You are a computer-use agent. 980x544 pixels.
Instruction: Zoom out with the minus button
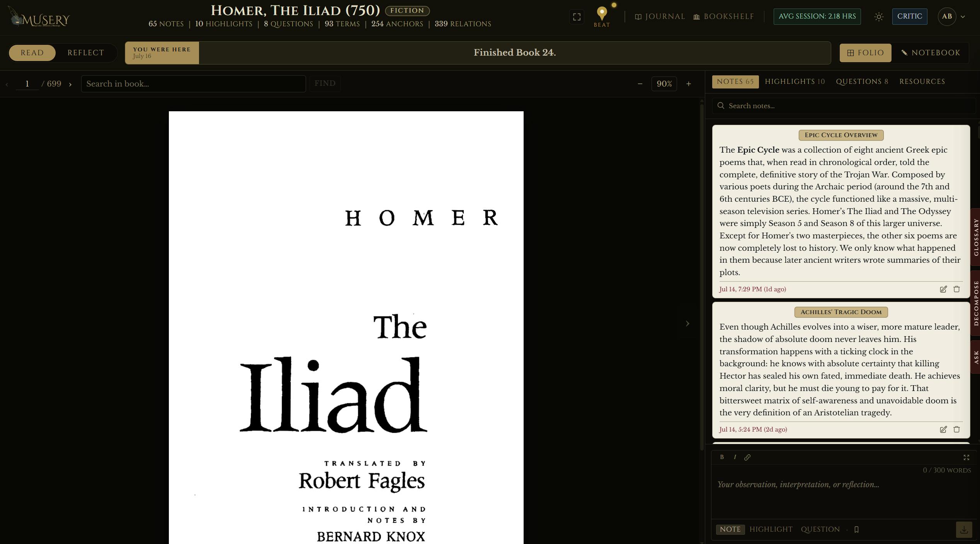(640, 84)
